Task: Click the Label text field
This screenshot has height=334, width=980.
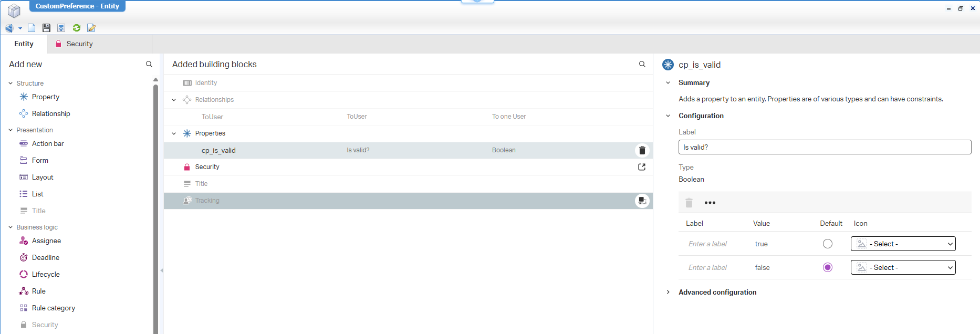Action: [x=825, y=147]
